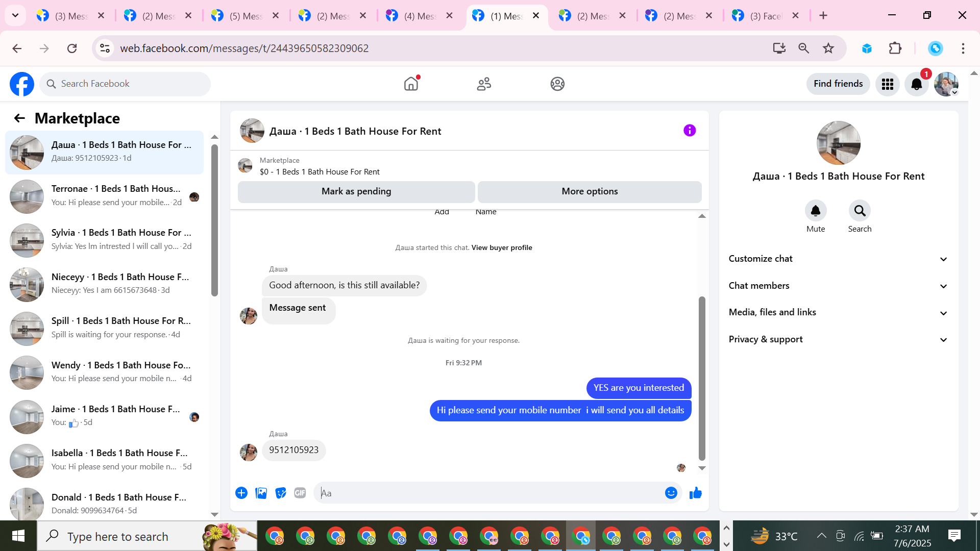Screen dimensions: 980x551
Task: Expand the Customize chat section
Action: pos(838,259)
